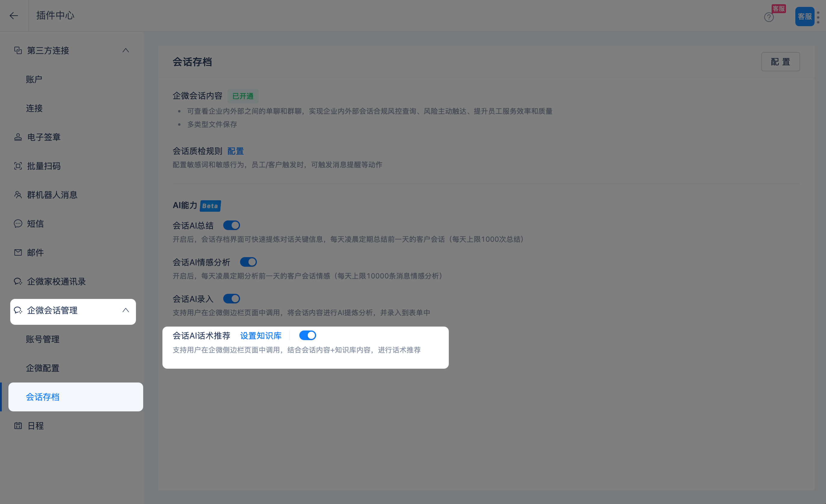Viewport: 826px width, 504px height.
Task: Click the 第三方连接 sidebar icon
Action: [18, 51]
